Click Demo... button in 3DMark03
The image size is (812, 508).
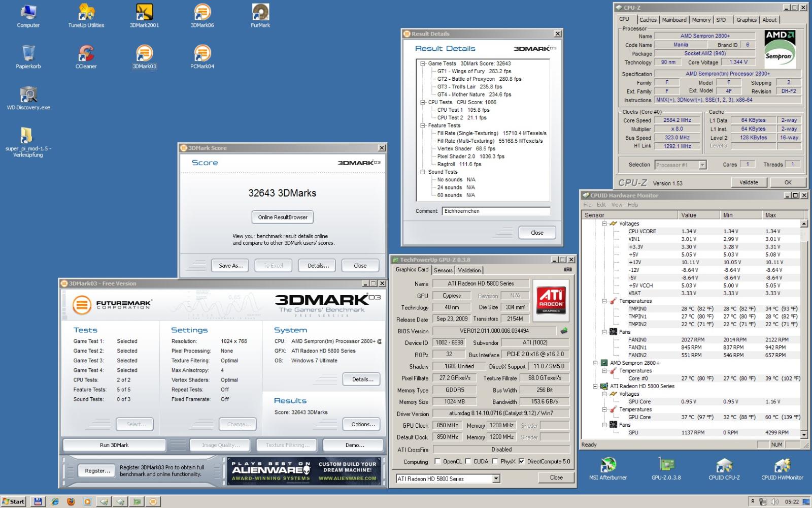pos(355,445)
